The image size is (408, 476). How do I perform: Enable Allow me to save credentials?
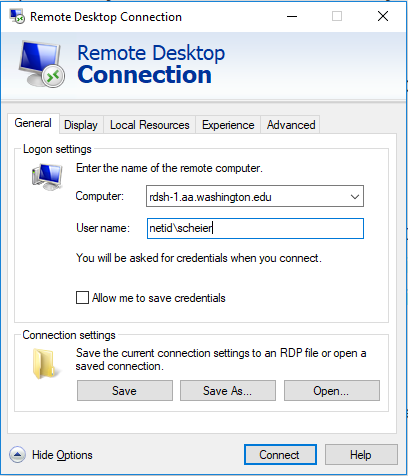(x=82, y=298)
